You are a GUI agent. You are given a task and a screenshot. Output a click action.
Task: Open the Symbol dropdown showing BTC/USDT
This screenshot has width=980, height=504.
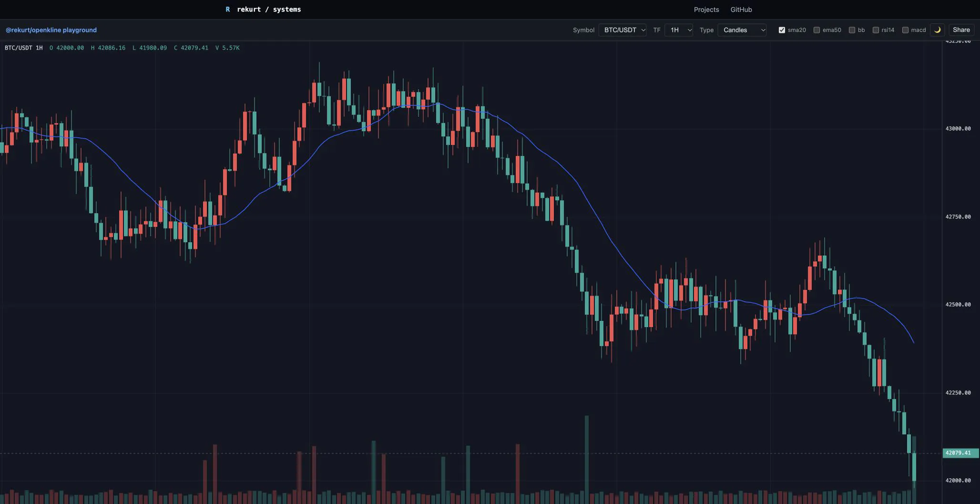click(x=623, y=30)
